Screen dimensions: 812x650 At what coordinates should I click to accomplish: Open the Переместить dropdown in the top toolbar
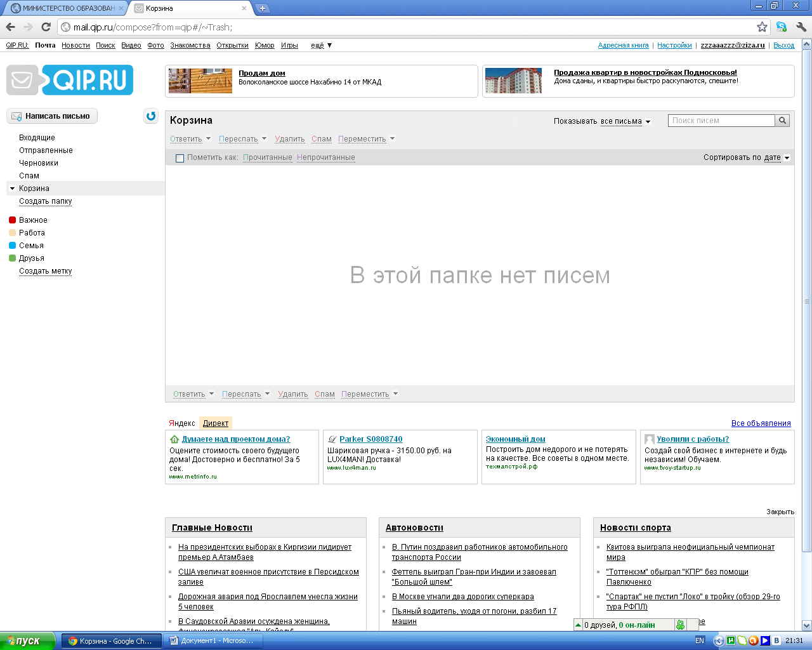tap(392, 139)
